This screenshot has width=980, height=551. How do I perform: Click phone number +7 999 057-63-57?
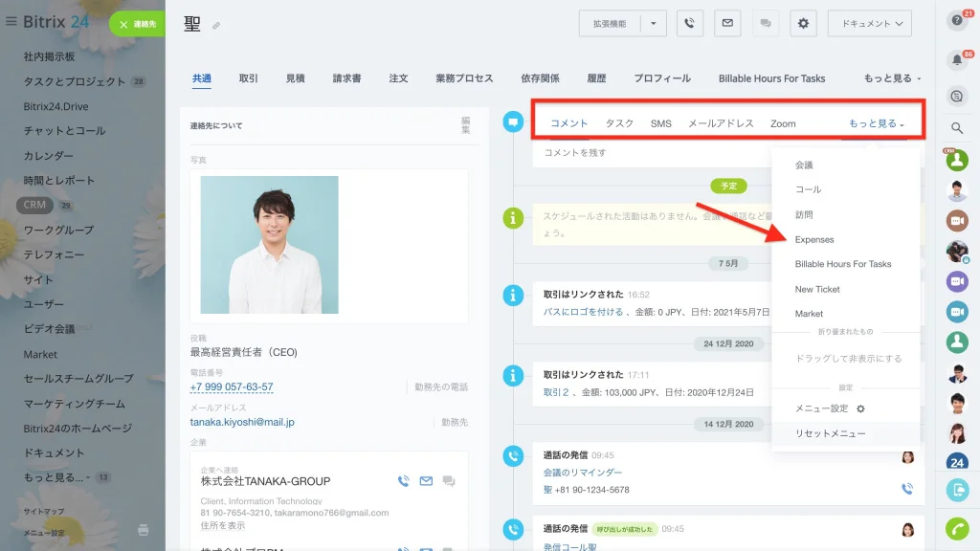(232, 386)
